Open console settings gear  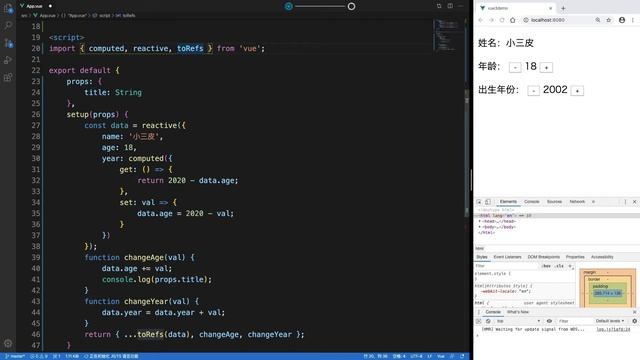click(x=634, y=321)
